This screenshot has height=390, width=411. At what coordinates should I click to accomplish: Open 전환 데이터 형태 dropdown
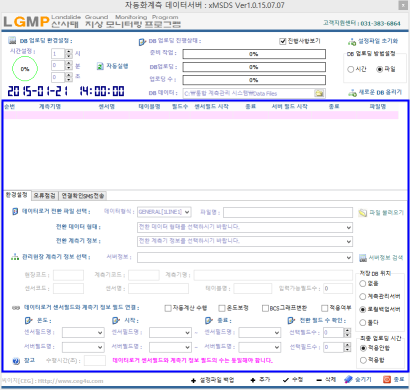point(245,227)
